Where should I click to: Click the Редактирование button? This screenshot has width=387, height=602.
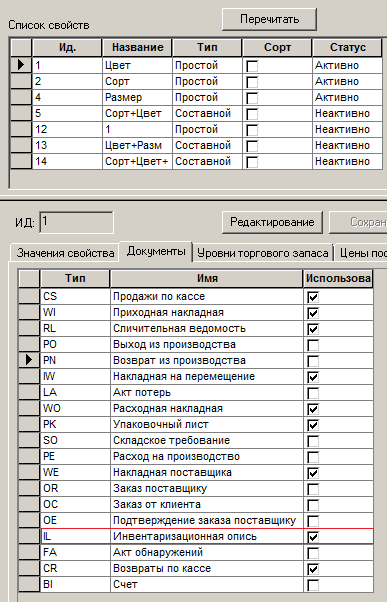point(272,222)
